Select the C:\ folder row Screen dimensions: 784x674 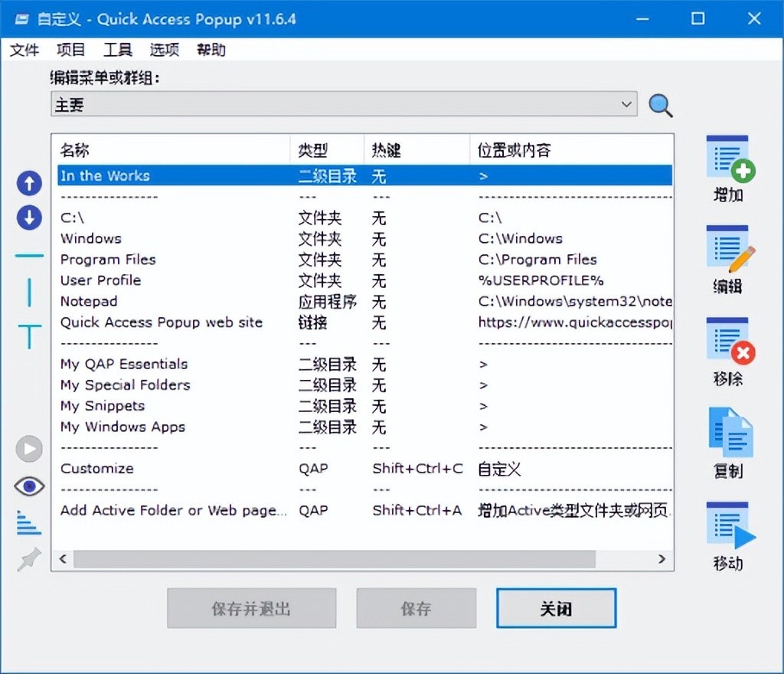point(365,218)
